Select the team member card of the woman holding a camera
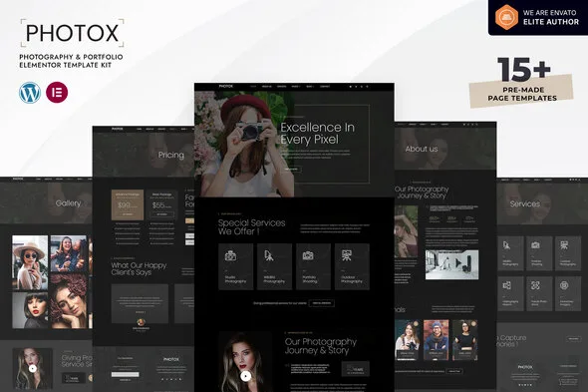Image resolution: width=588 pixels, height=392 pixels. [x=408, y=340]
